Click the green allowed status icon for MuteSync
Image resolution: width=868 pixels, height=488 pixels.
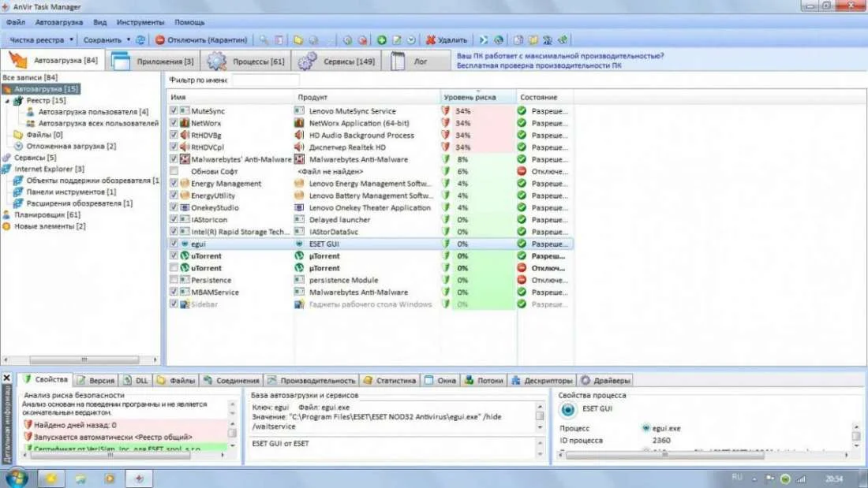[522, 110]
